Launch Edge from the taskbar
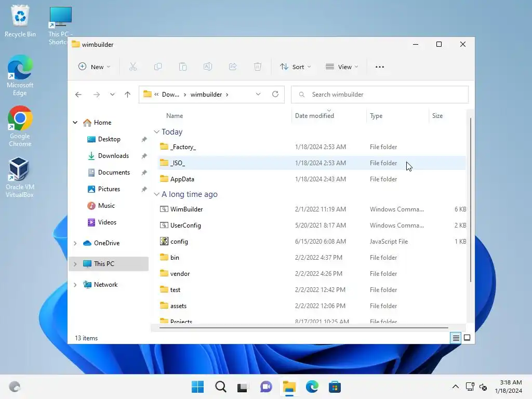 pyautogui.click(x=312, y=387)
